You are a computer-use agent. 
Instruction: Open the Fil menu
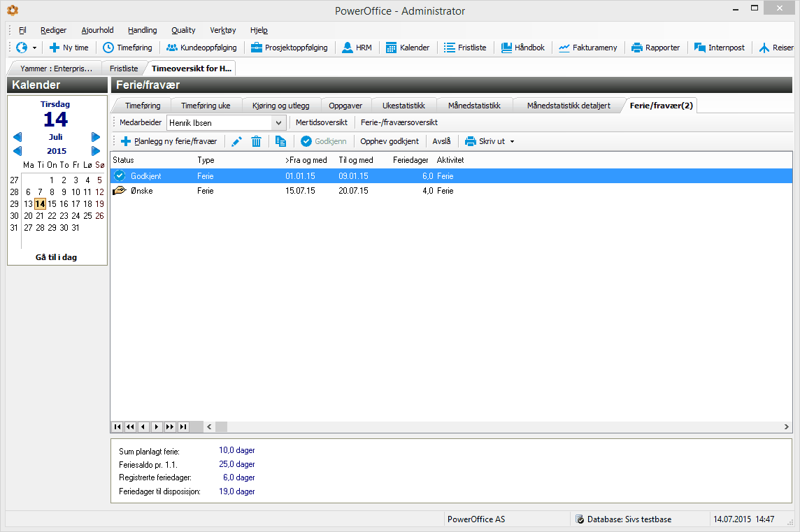(x=22, y=30)
